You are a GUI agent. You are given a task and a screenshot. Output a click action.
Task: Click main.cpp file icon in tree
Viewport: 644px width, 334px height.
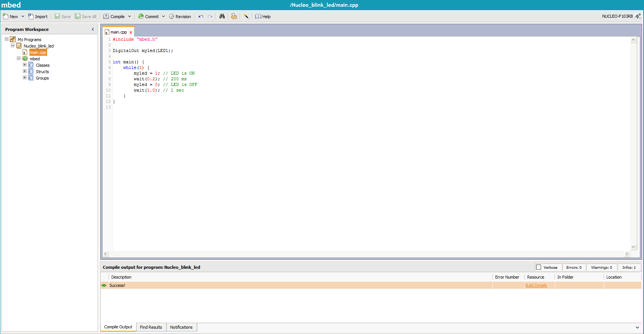click(25, 52)
